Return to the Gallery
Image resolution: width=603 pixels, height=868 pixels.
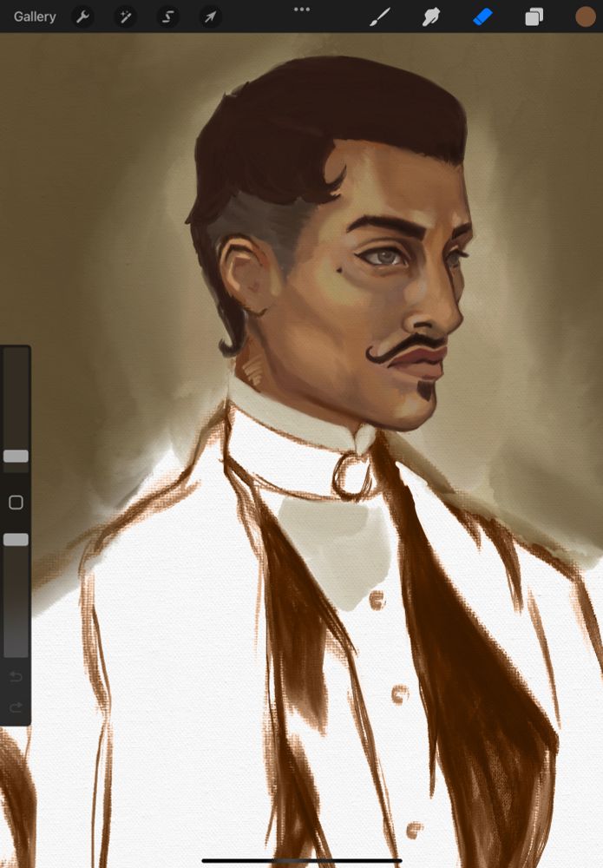35,16
